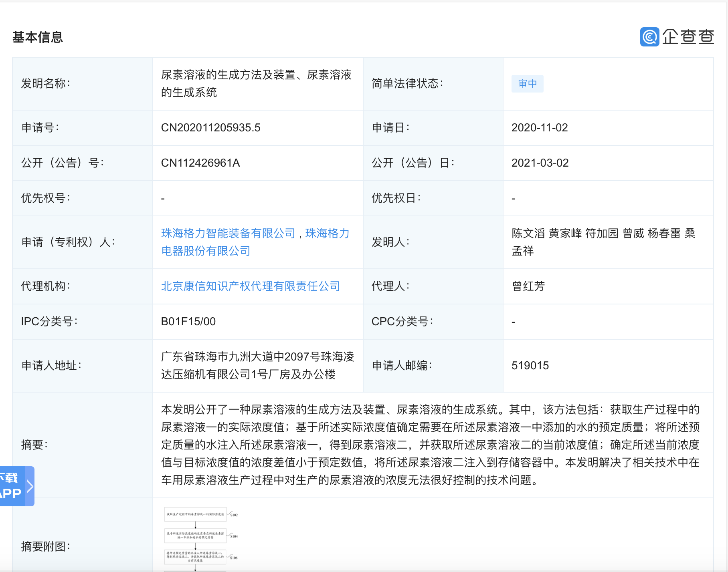This screenshot has width=728, height=572.
Task: Click the 公开（公告）号 label cell
Action: [x=83, y=163]
